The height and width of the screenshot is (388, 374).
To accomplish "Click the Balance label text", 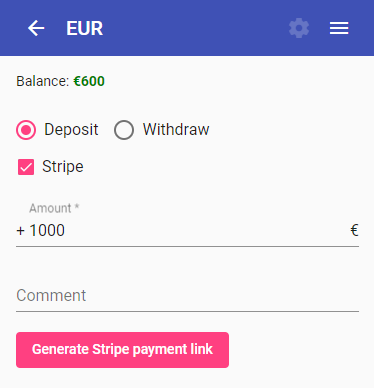I will click(x=43, y=81).
